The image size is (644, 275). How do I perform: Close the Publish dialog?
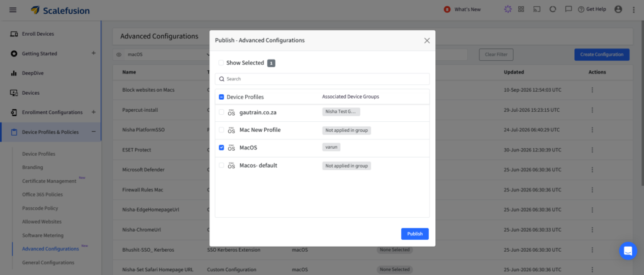[427, 41]
